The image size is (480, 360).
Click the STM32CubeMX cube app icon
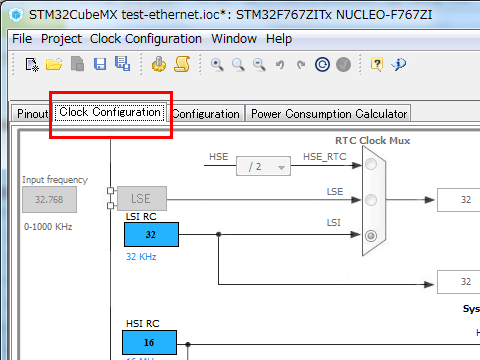[x=16, y=15]
